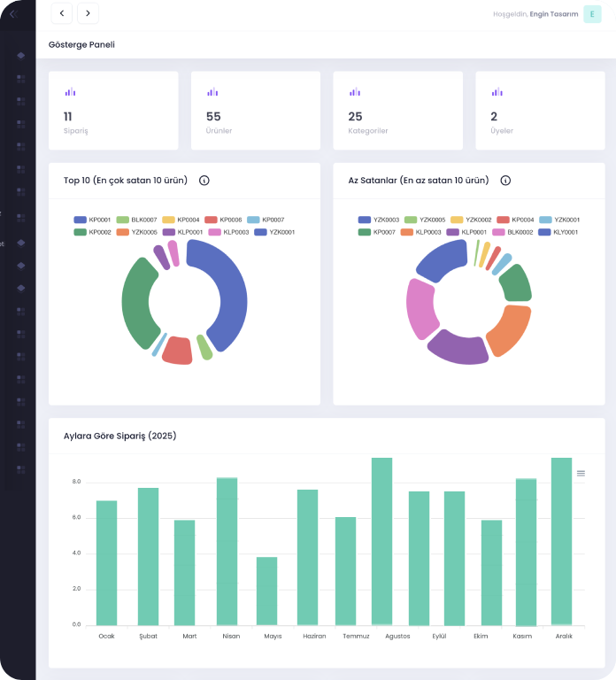Click the Ağustos bar in monthly orders chart

[382, 542]
